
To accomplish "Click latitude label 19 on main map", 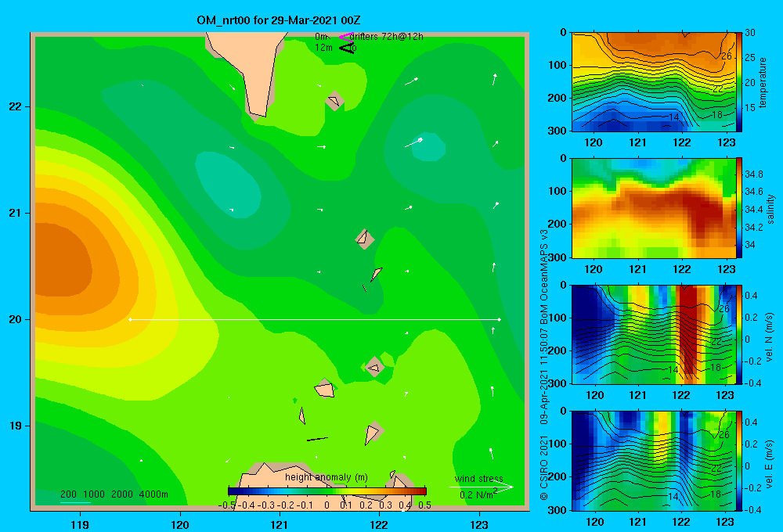I will coord(16,426).
